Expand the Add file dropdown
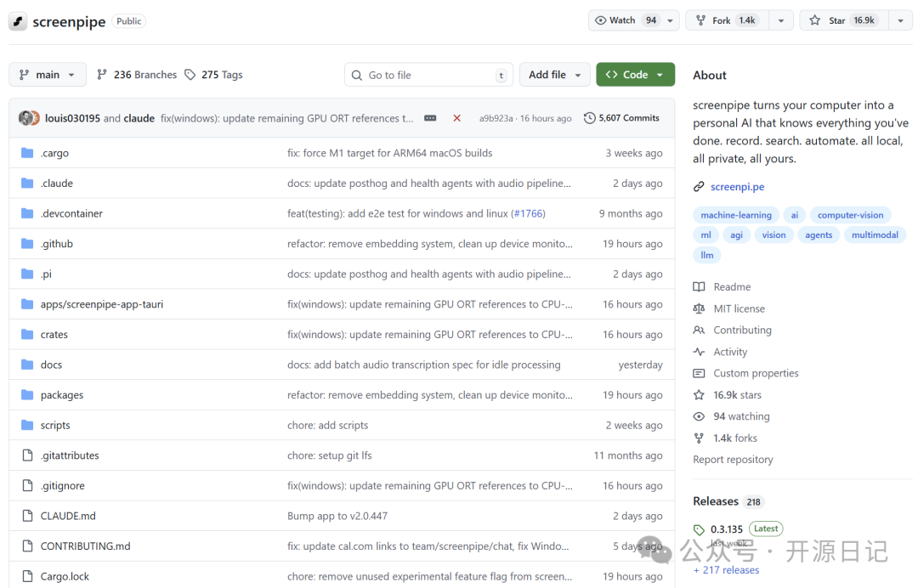Viewport: 918px width, 588px height. [554, 75]
